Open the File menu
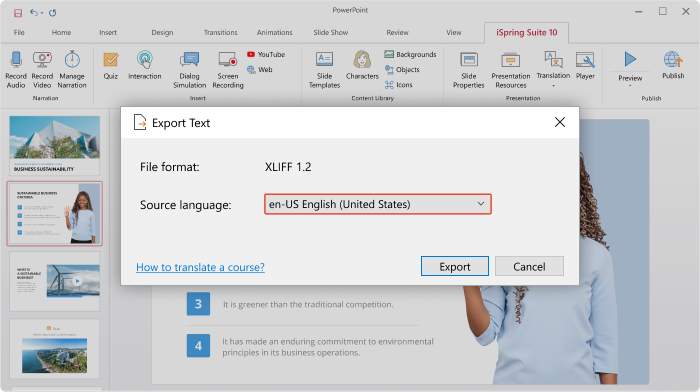 click(19, 33)
